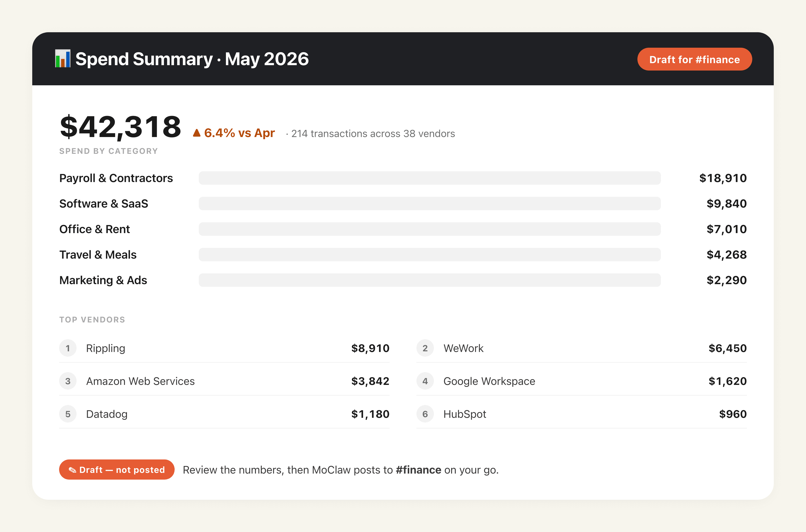
Task: Click the rank 1 badge beside Rippling
Action: tap(68, 348)
